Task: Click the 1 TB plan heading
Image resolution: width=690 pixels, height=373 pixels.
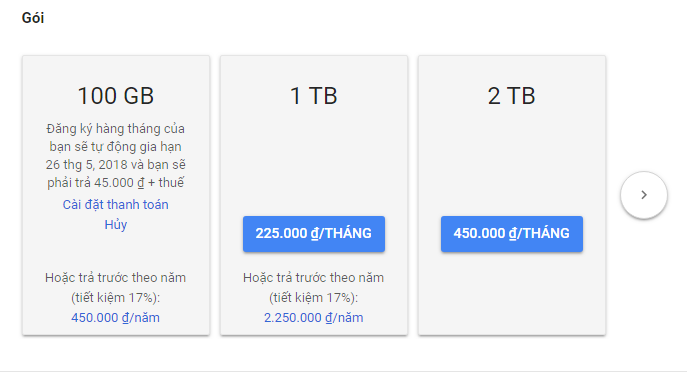Action: point(314,95)
